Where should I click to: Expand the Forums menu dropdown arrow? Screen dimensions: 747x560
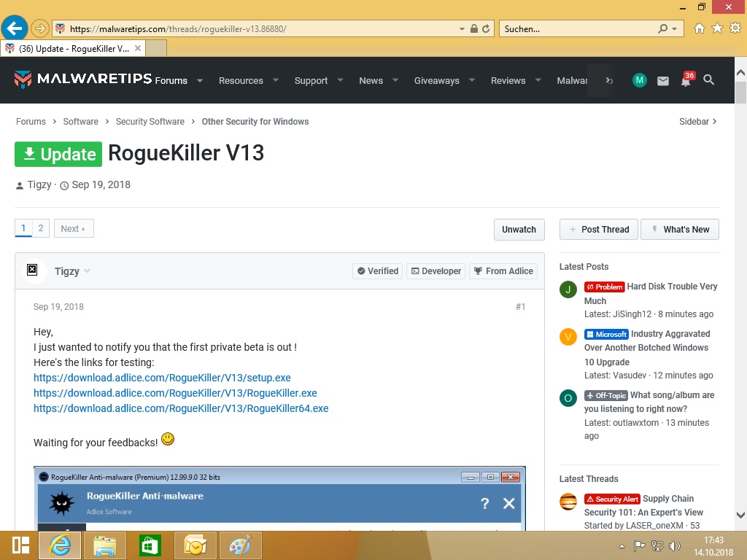[200, 80]
